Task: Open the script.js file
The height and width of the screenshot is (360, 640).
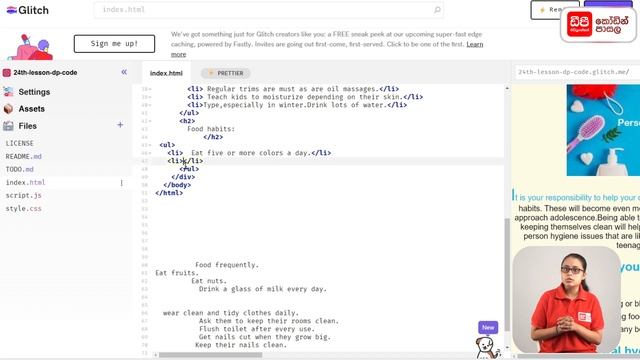Action: (x=23, y=196)
